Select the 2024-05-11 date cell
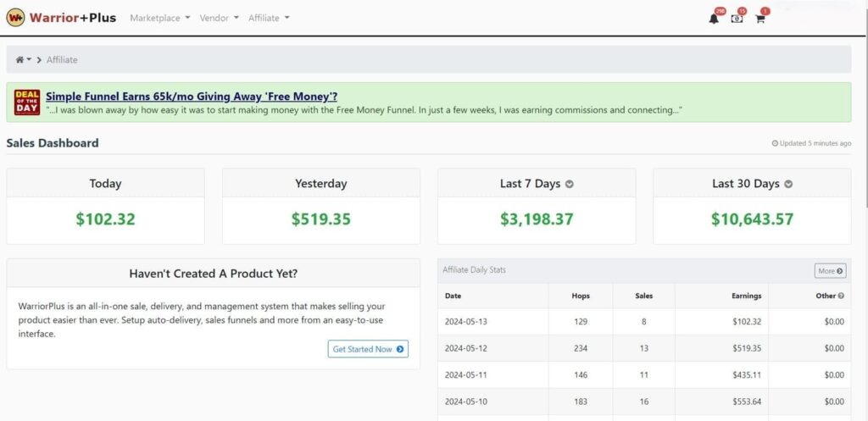Screen dimensions: 868x421 466,375
